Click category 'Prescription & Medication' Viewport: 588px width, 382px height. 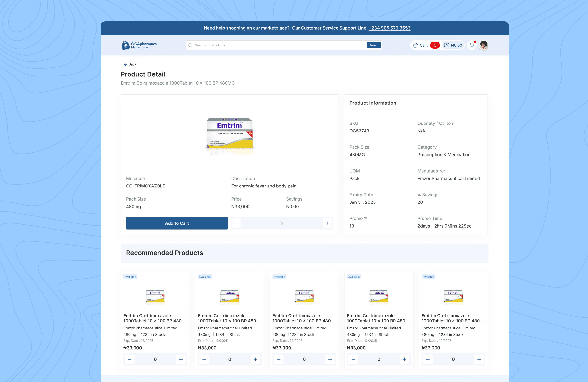pos(444,155)
